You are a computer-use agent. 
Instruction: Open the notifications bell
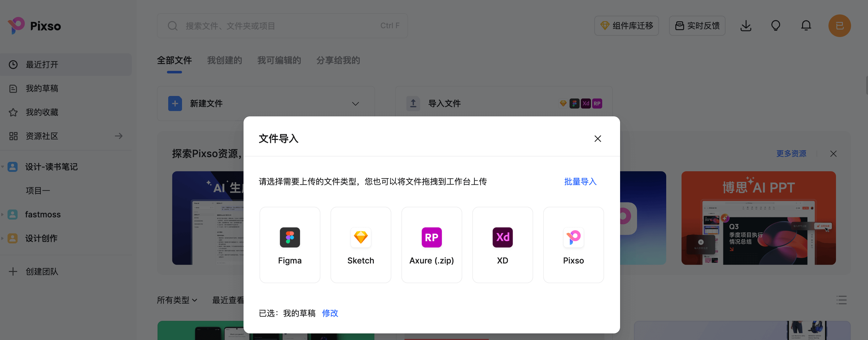[806, 26]
